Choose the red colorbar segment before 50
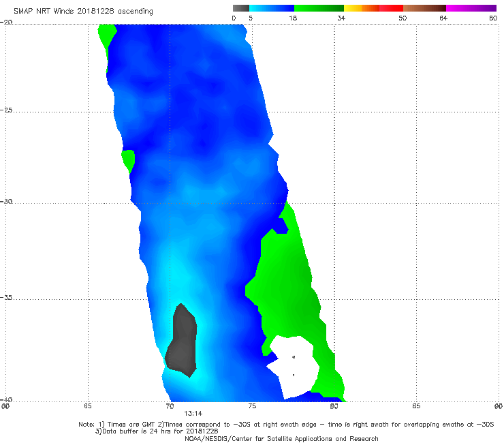 point(391,8)
